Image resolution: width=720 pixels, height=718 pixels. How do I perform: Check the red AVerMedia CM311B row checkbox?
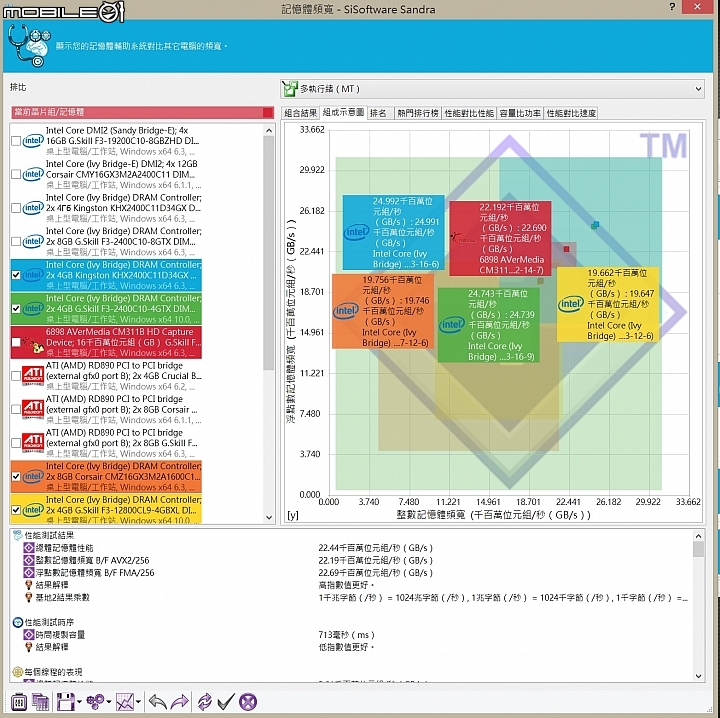tap(16, 342)
